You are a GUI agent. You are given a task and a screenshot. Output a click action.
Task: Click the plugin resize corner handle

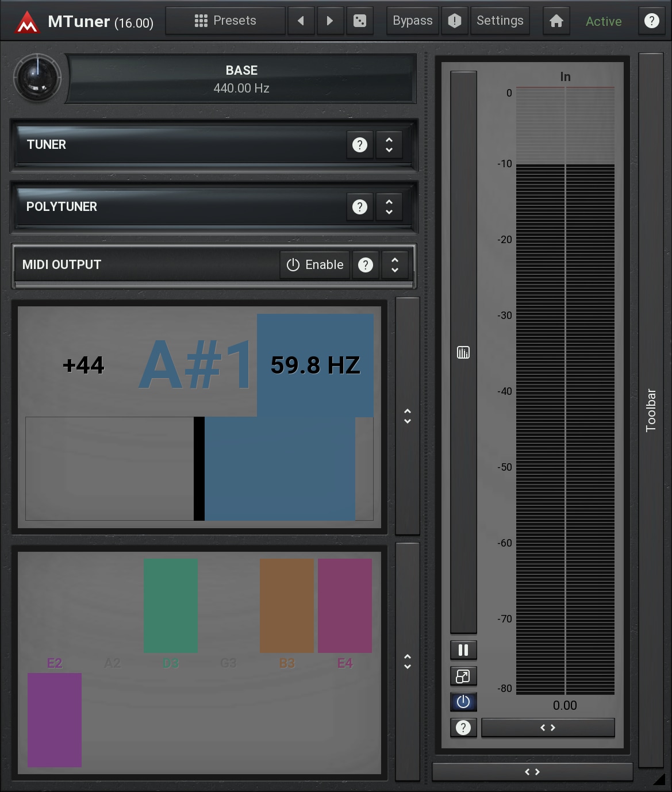[659, 779]
